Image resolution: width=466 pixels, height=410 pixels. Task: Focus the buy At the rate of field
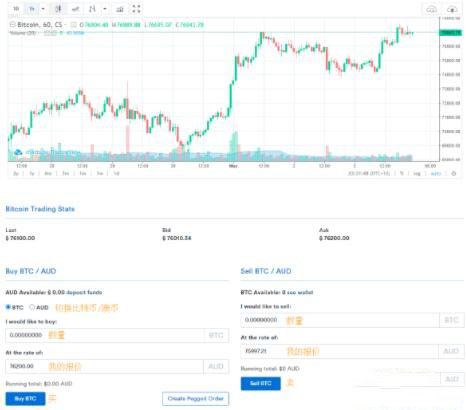[117, 366]
